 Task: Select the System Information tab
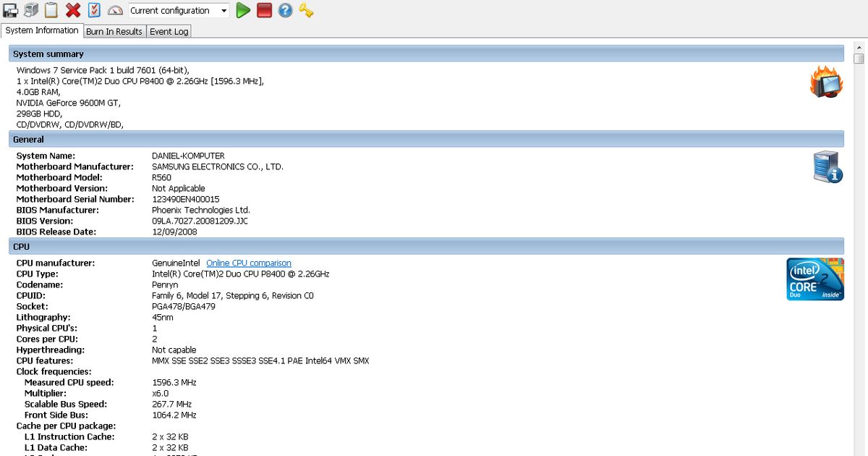pos(41,30)
